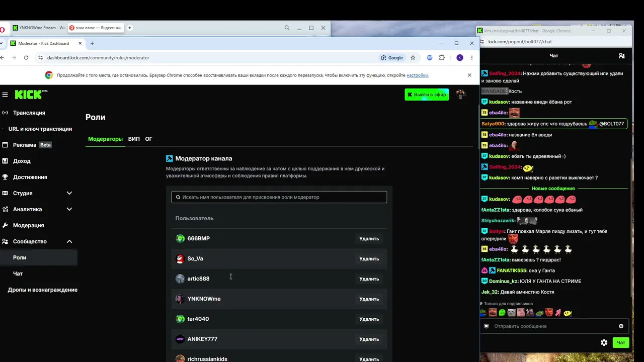The height and width of the screenshot is (362, 644).
Task: Bookmark the dashboard page with the star icon
Action: (413, 58)
